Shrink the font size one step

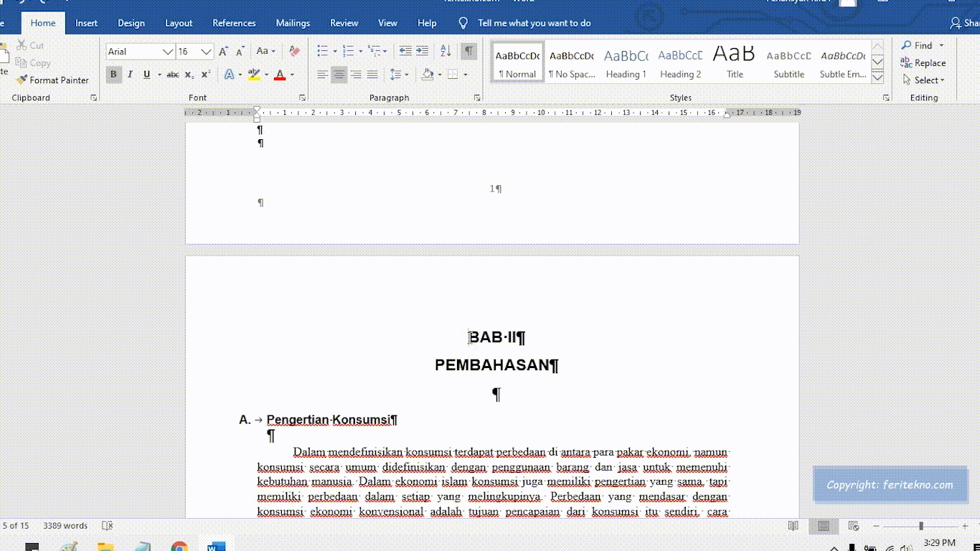[240, 52]
